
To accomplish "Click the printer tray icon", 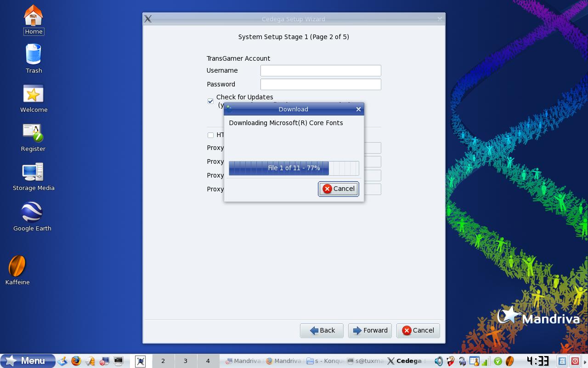I will 462,361.
